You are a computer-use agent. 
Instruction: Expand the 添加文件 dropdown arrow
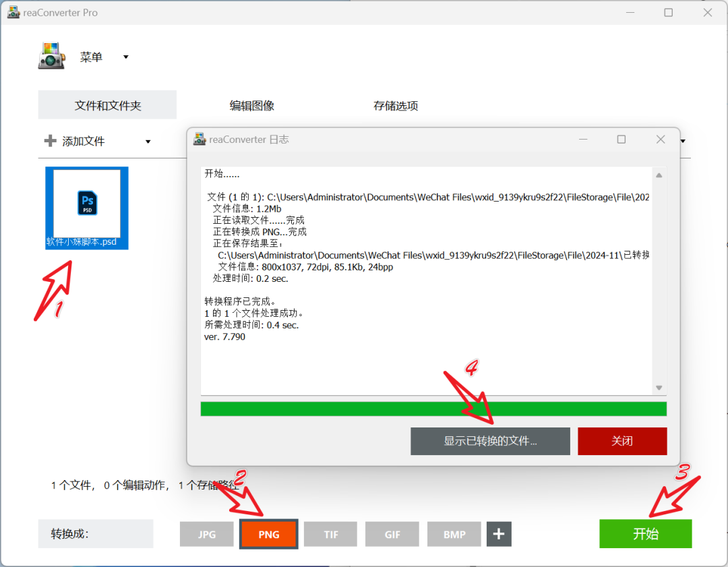(148, 142)
